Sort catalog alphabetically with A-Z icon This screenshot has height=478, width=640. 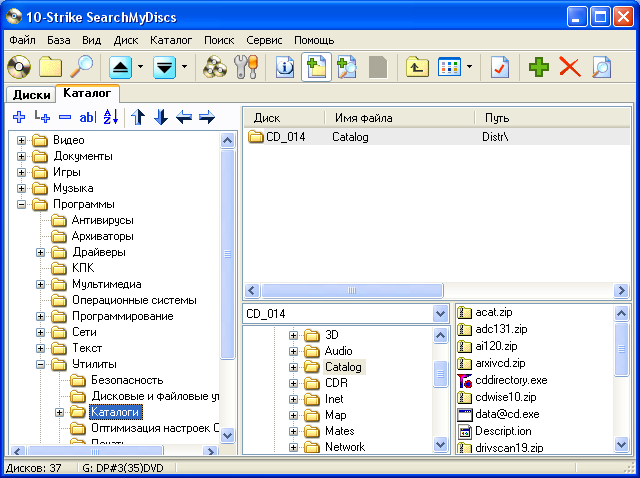pyautogui.click(x=111, y=117)
